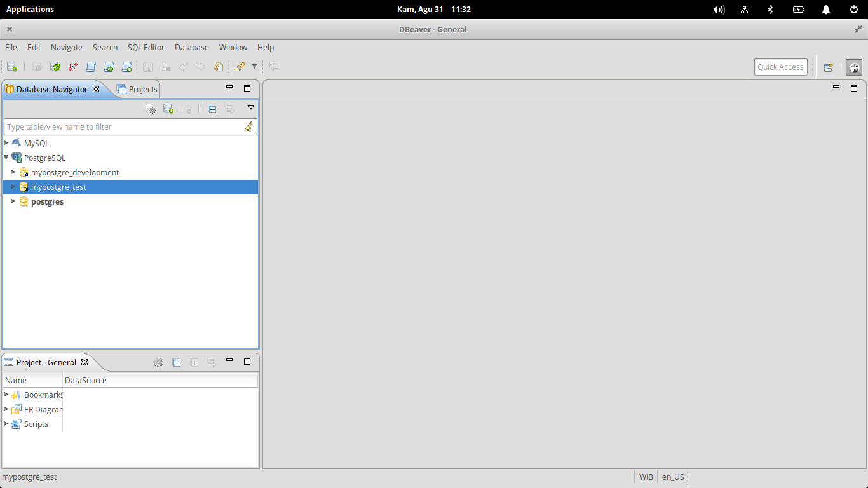
Task: Expand the Bookmarks folder
Action: [6, 395]
